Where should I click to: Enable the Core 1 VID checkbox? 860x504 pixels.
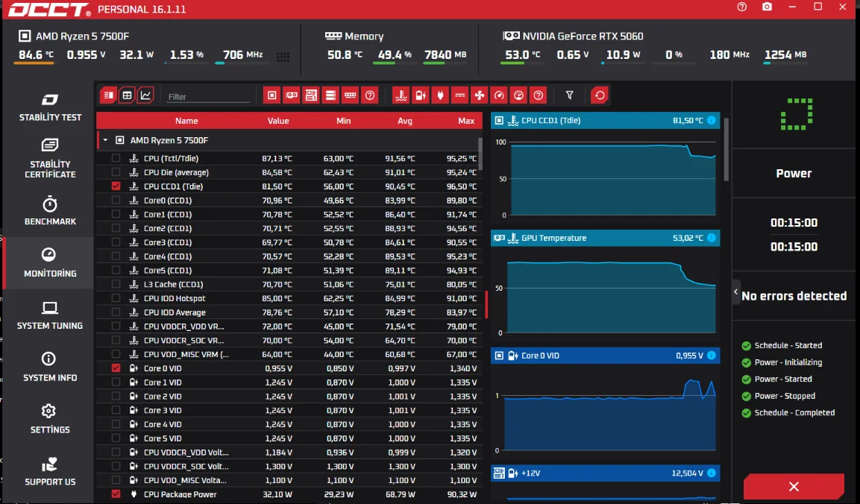click(116, 382)
